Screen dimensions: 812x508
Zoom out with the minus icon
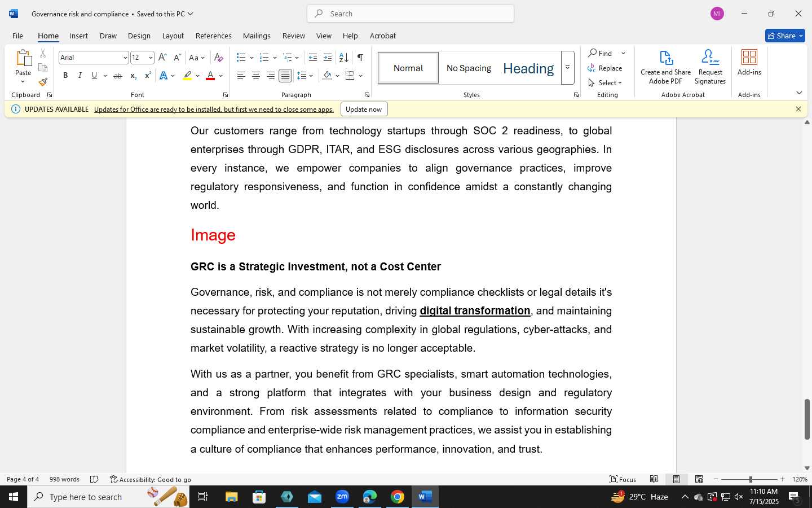point(716,479)
